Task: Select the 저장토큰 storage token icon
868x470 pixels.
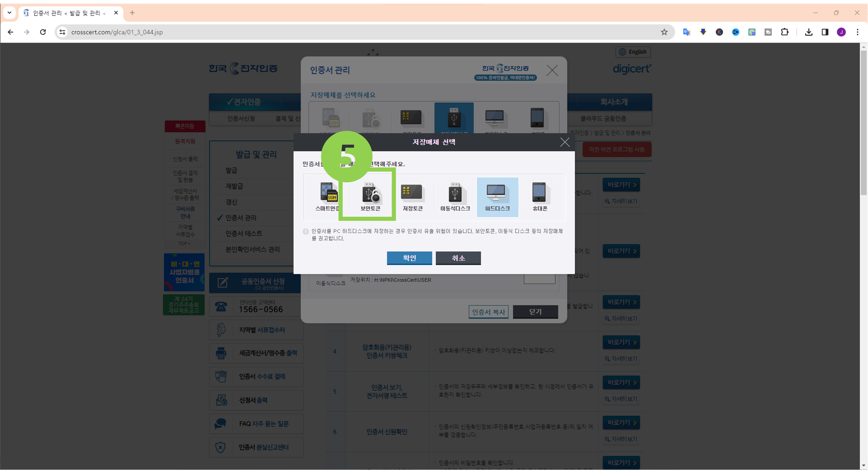Action: pos(412,196)
